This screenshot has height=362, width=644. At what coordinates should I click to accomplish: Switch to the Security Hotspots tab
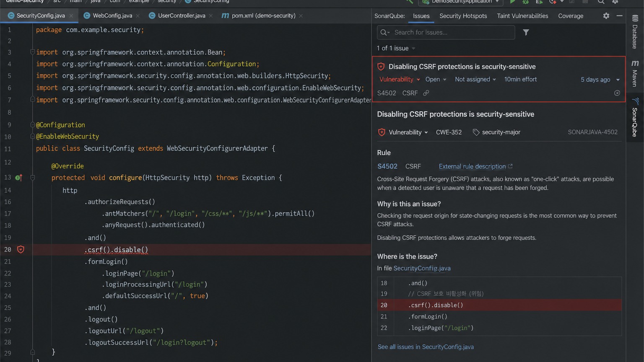pyautogui.click(x=463, y=16)
